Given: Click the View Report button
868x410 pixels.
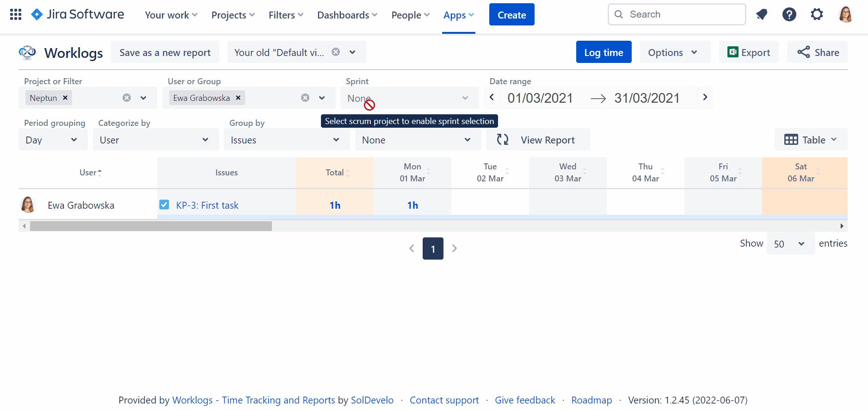Looking at the screenshot, I should tap(538, 139).
